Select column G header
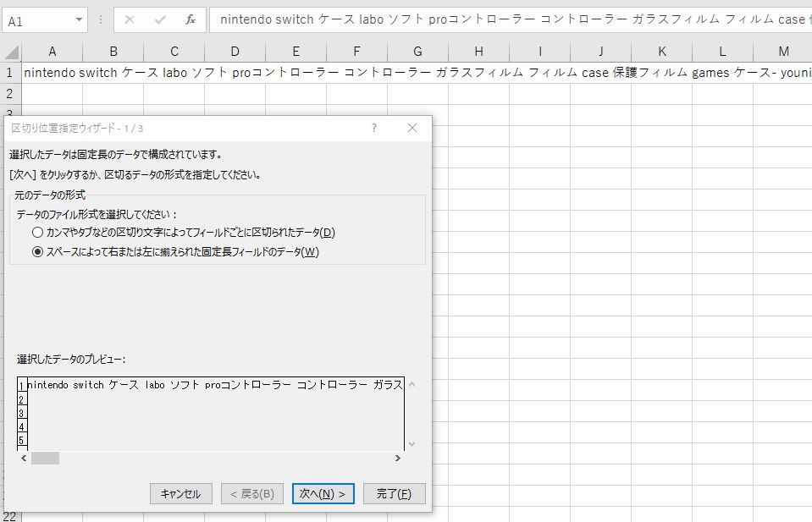The width and height of the screenshot is (812, 522). coord(418,52)
